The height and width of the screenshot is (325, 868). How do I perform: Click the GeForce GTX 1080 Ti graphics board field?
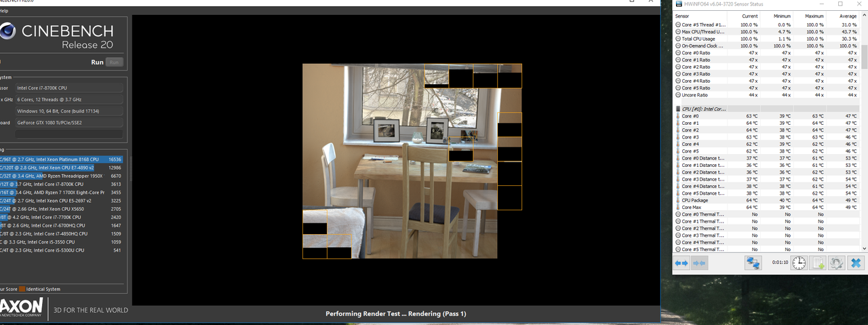[69, 123]
